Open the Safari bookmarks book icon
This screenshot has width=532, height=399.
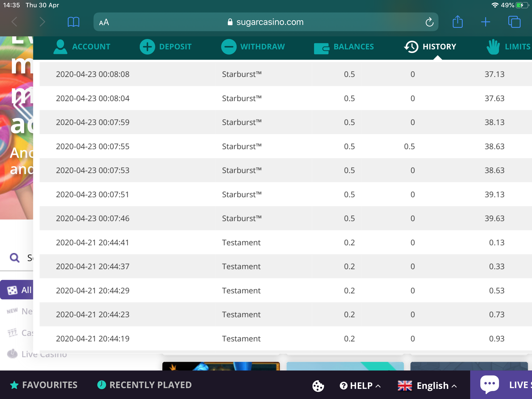(x=74, y=22)
